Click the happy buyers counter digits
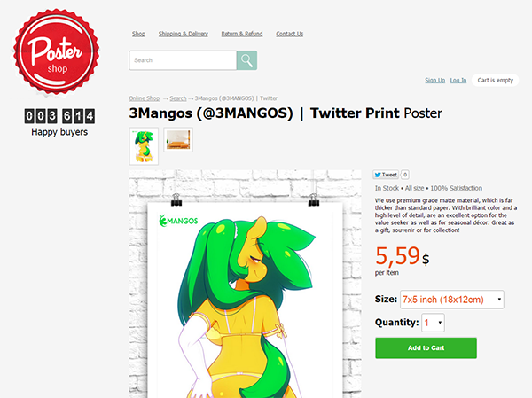This screenshot has height=398, width=532. (x=59, y=116)
